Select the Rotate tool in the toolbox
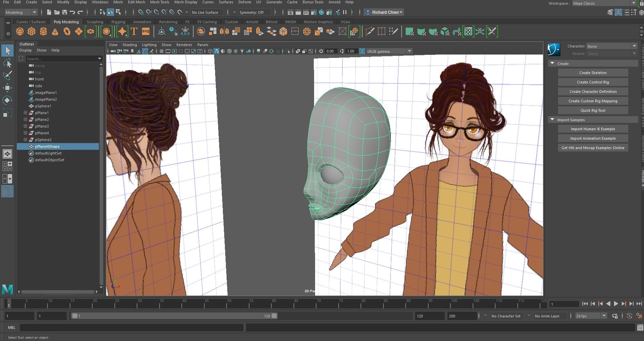This screenshot has width=644, height=341. (7, 100)
